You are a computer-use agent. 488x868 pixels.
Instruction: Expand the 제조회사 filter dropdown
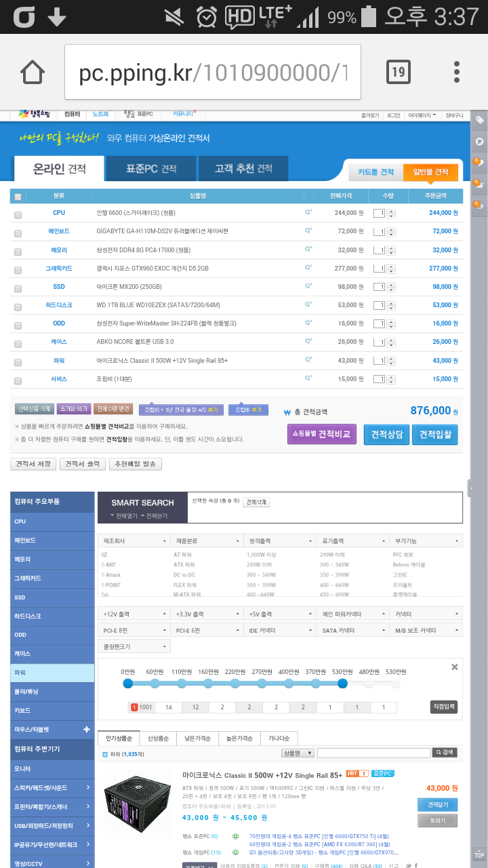point(134,541)
